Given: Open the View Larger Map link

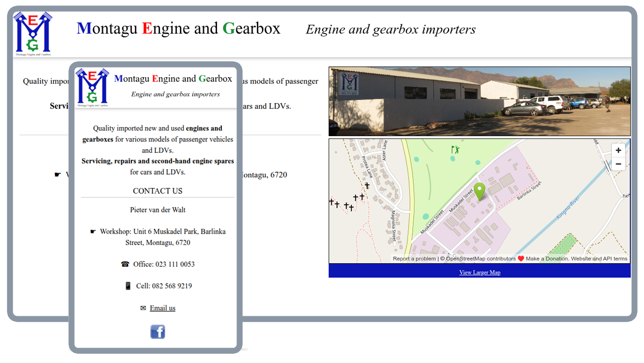Looking at the screenshot, I should point(479,272).
